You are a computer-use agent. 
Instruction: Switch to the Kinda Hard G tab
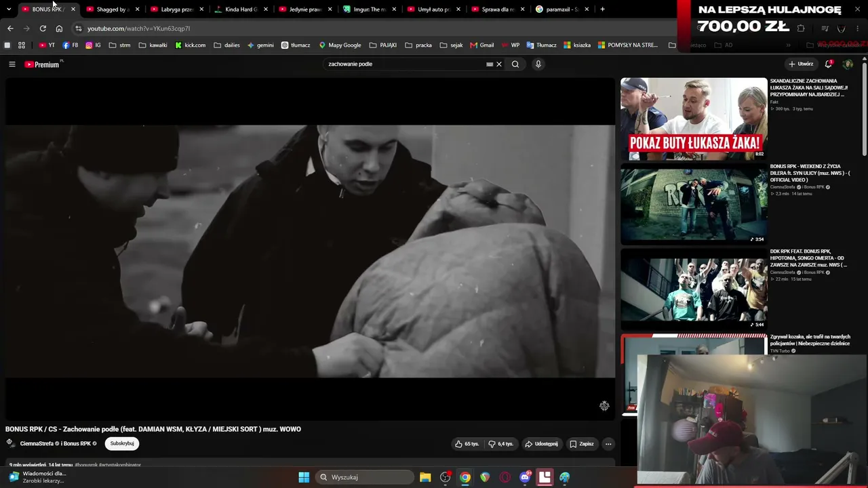coord(241,9)
